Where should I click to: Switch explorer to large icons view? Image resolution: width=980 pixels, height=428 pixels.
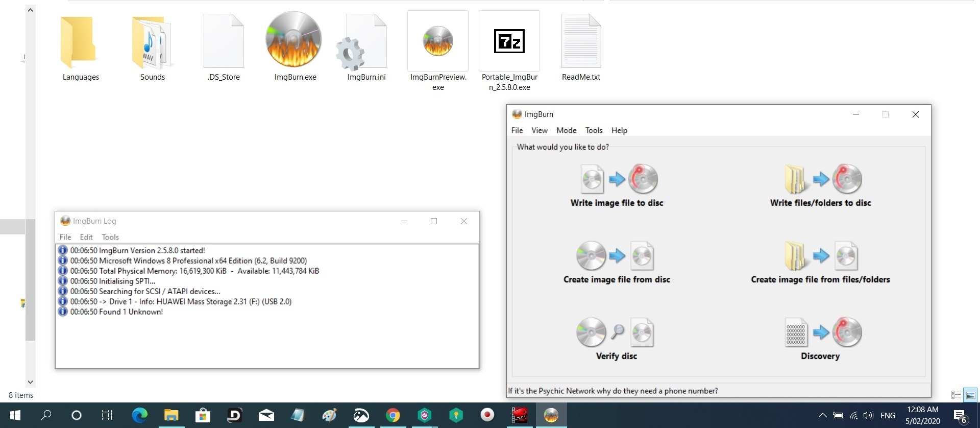(x=970, y=395)
